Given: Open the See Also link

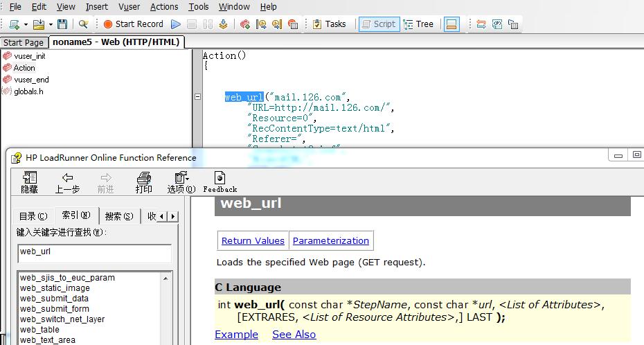Looking at the screenshot, I should click(294, 335).
